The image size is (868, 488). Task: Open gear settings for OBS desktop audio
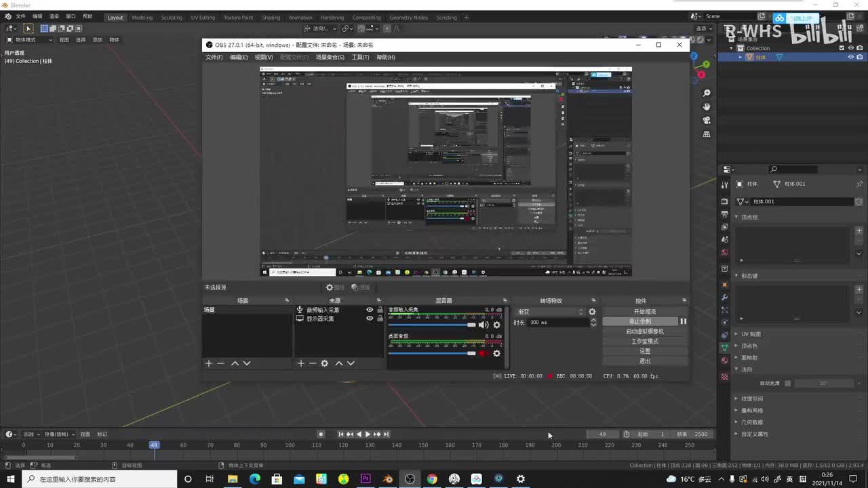496,353
